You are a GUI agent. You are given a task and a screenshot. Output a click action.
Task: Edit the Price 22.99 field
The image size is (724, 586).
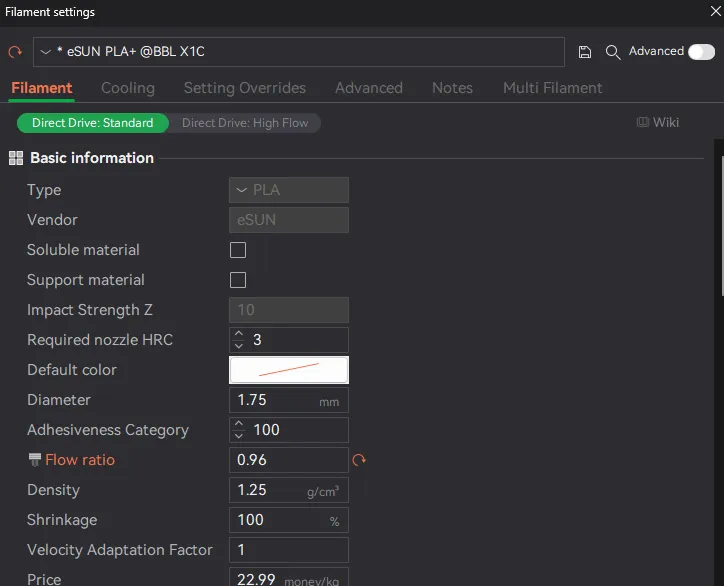click(289, 577)
